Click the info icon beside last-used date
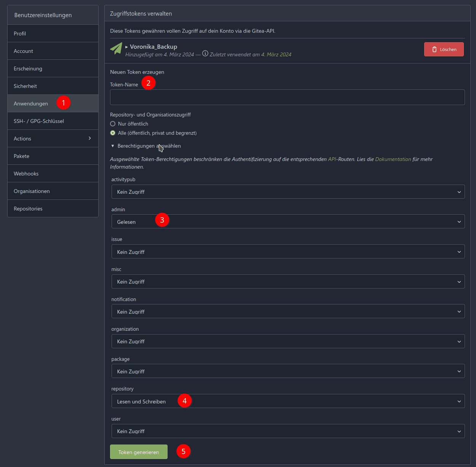Viewport: 476px width, 467px height. tap(205, 54)
